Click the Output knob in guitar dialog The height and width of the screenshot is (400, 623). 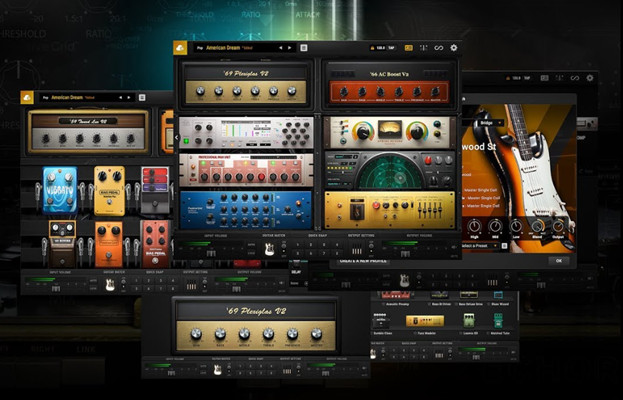[x=557, y=226]
